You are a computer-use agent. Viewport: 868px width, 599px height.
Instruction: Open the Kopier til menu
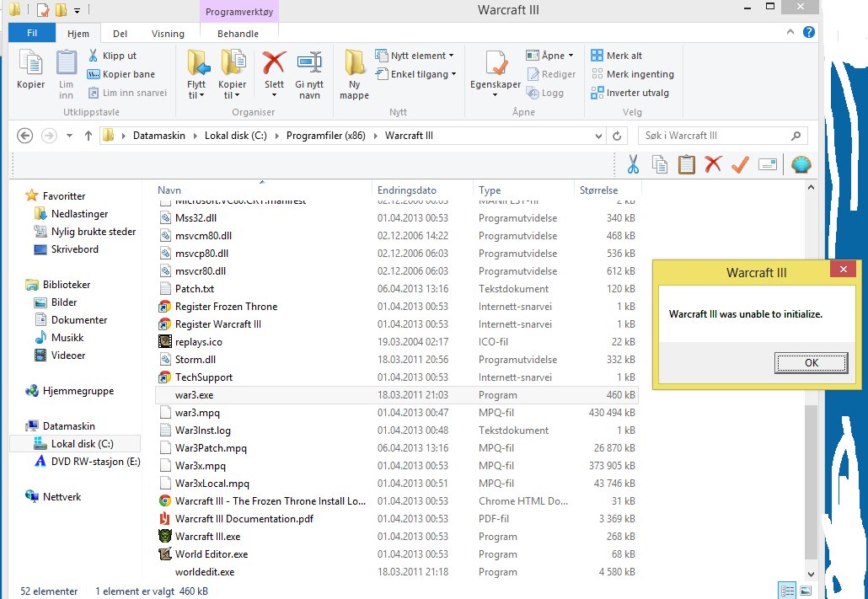[x=232, y=74]
